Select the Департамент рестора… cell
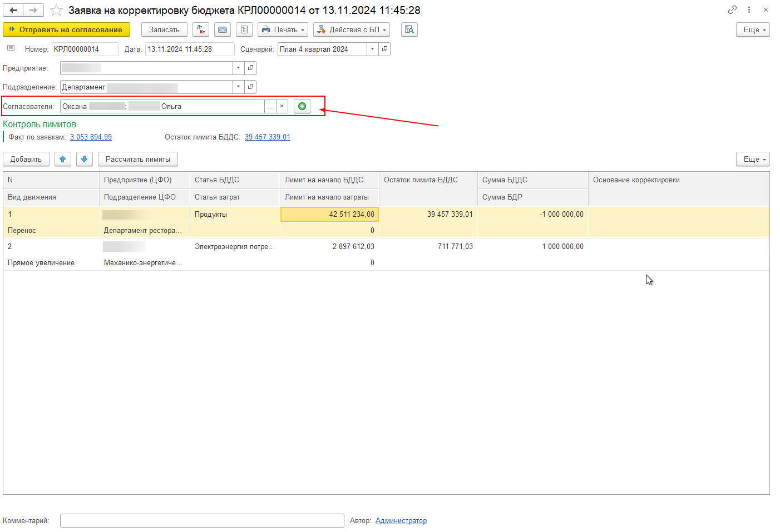Image resolution: width=780 pixels, height=532 pixels. pos(145,230)
